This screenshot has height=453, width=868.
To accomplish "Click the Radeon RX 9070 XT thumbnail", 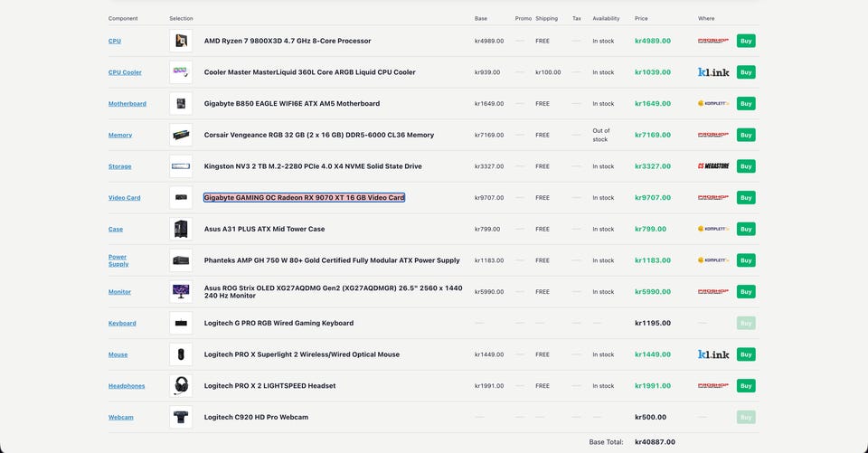I will 181,198.
